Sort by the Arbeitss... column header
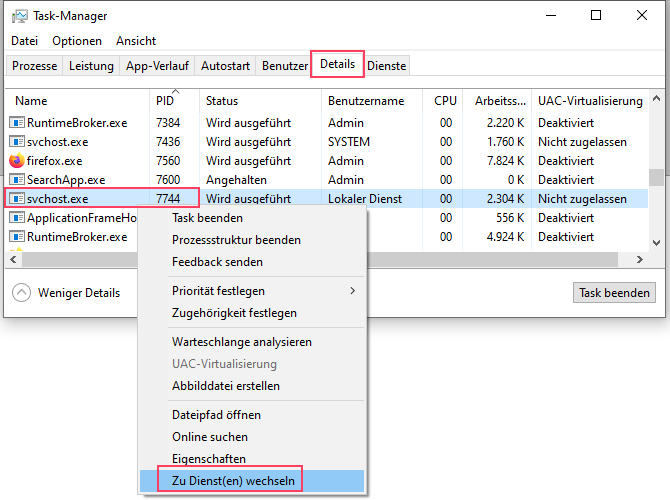This screenshot has width=670, height=500. [x=497, y=101]
